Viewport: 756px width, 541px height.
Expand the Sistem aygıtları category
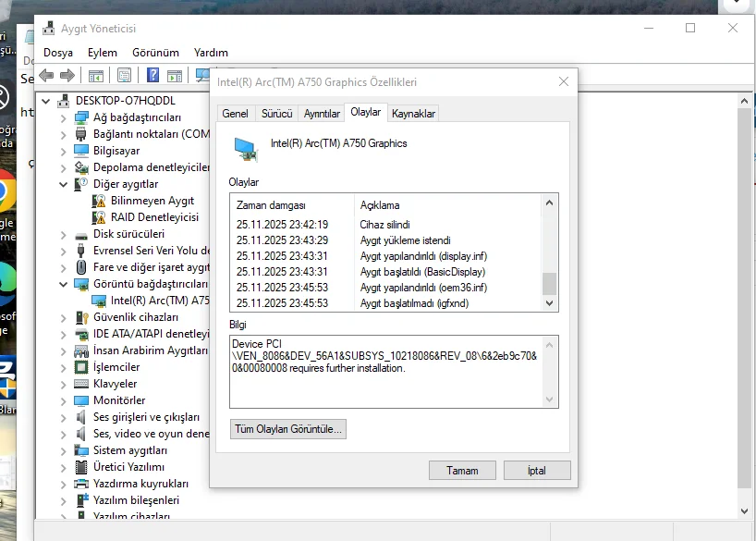(63, 450)
